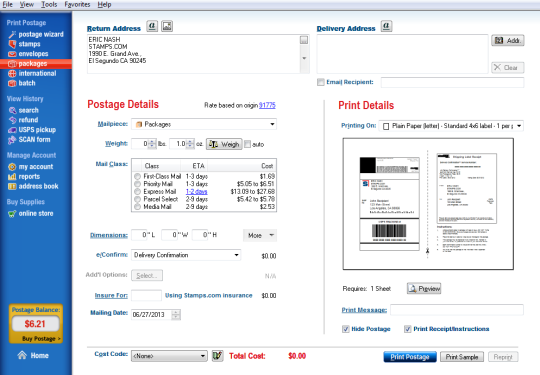
Task: Open View menu
Action: click(27, 4)
